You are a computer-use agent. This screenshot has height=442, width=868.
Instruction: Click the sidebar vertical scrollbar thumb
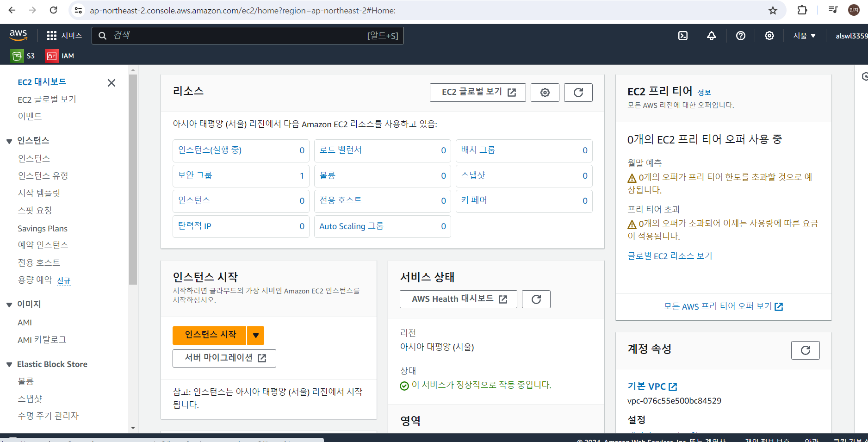coord(133,180)
